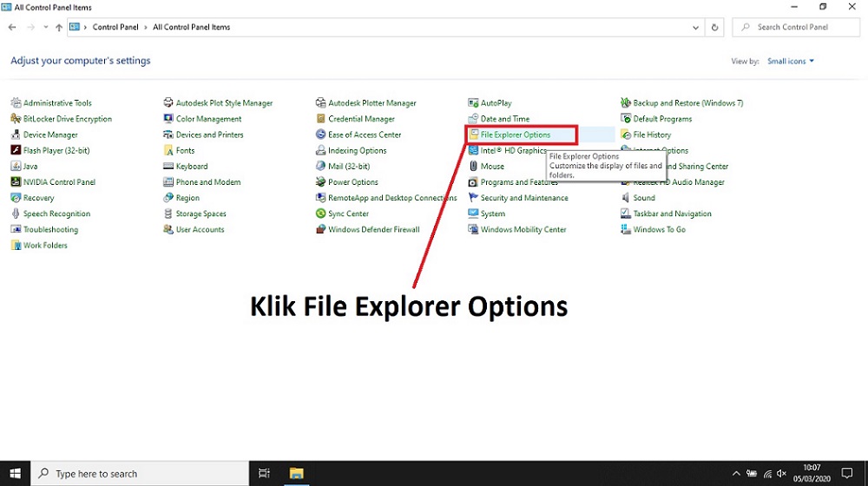Select All Control Panel Items breadcrumb
The height and width of the screenshot is (486, 868).
coord(192,27)
